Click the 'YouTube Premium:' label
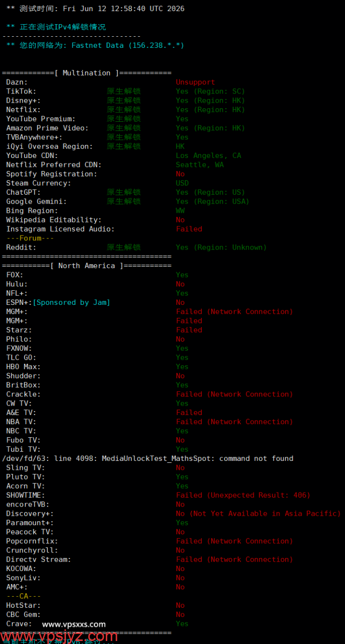This screenshot has height=644, width=345. (x=41, y=119)
